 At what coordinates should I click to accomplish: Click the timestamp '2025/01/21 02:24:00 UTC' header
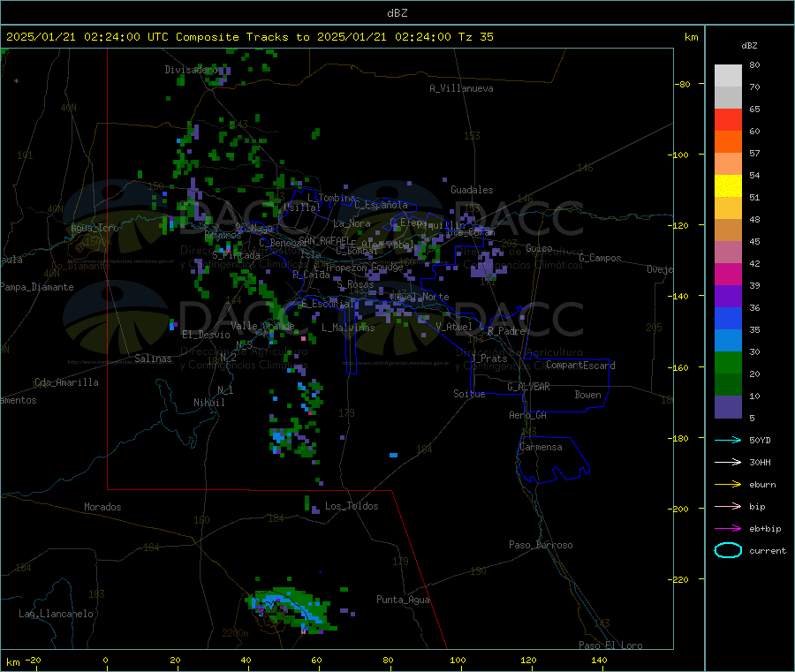[87, 37]
